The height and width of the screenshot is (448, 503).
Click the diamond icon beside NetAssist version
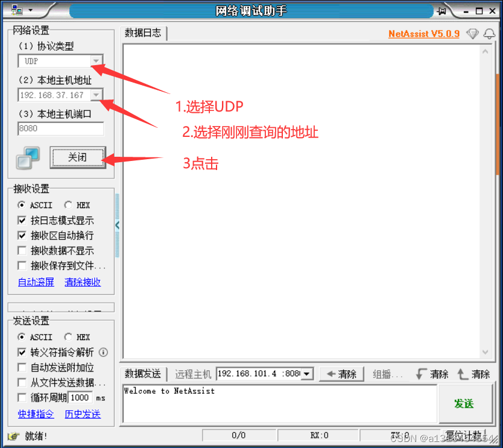pos(472,34)
